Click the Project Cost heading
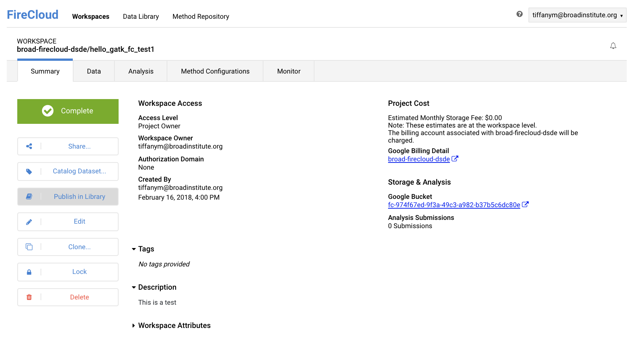 pos(409,104)
